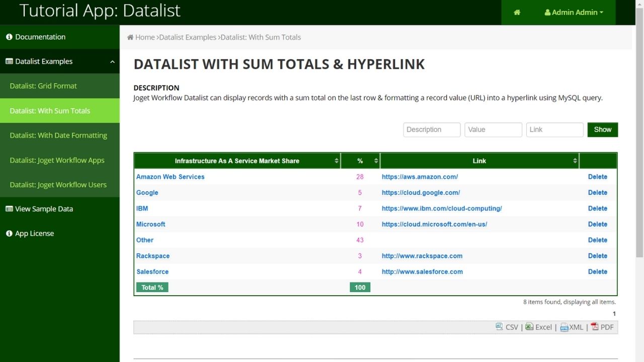Select Datalist: Grid Format submenu item
The image size is (644, 362).
point(43,86)
